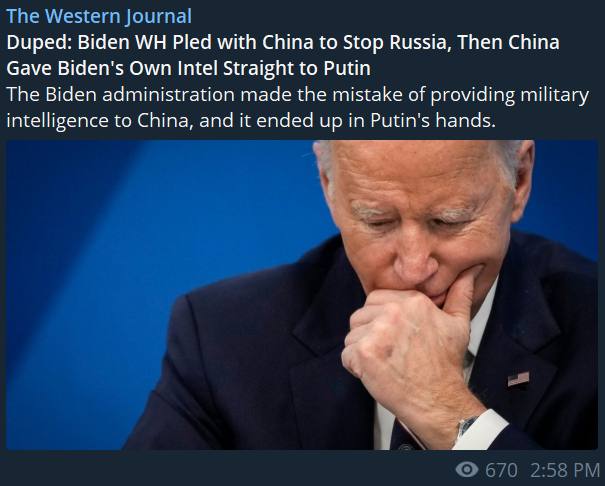Click the 2:58 PM message timestamp
605x486 pixels.
tap(565, 470)
